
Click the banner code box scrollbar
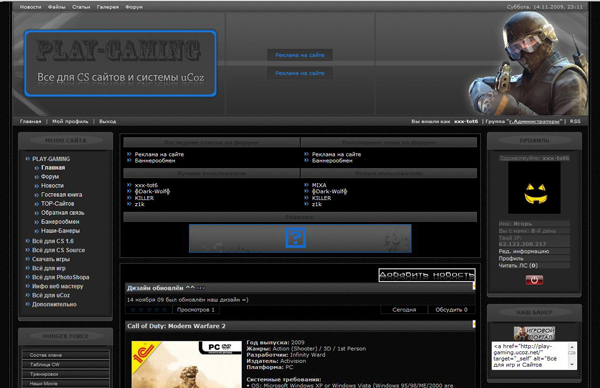point(572,356)
